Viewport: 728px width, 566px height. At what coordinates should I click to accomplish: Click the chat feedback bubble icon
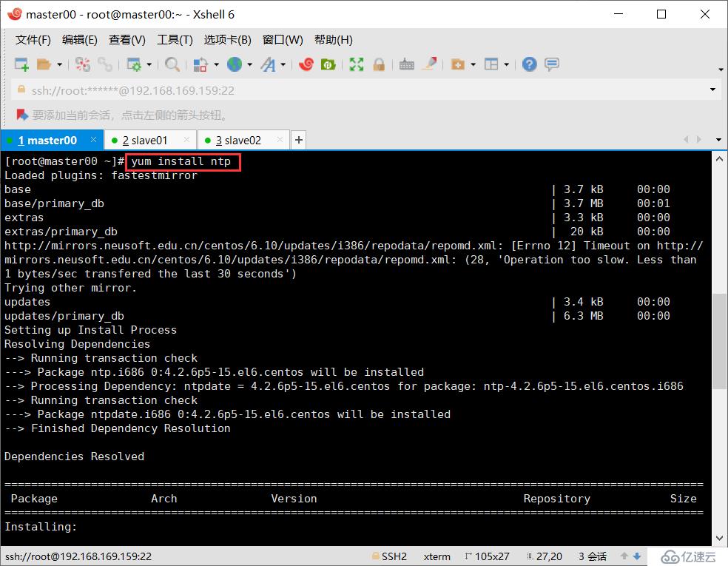point(552,64)
